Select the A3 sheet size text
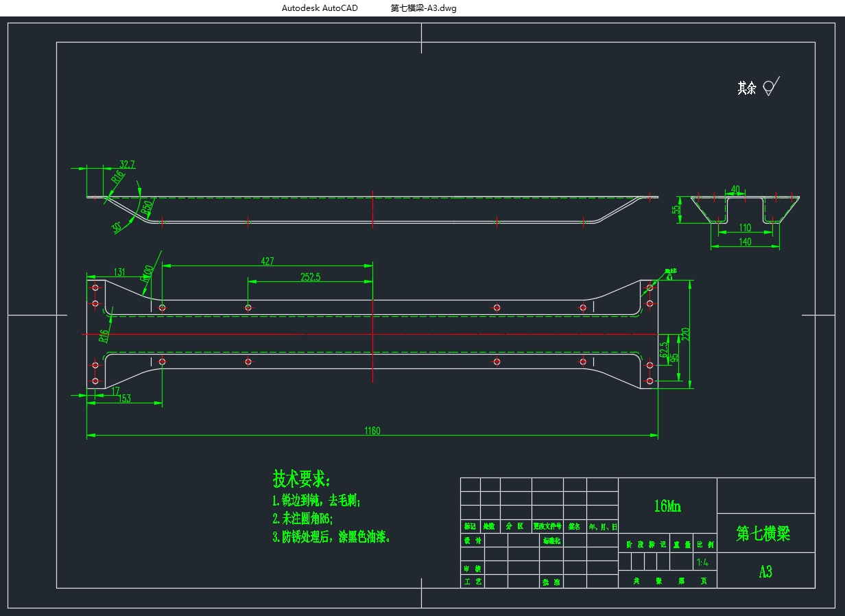This screenshot has width=845, height=616. point(765,571)
